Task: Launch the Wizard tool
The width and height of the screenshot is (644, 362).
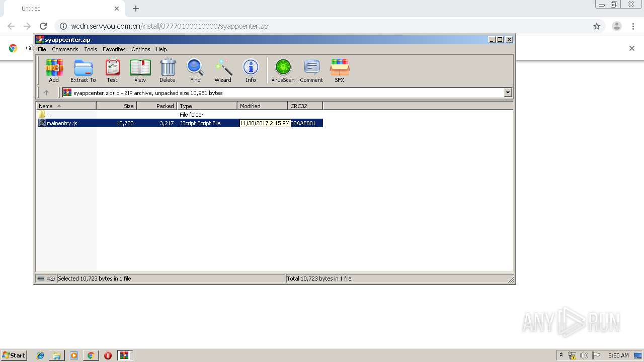Action: tap(223, 70)
